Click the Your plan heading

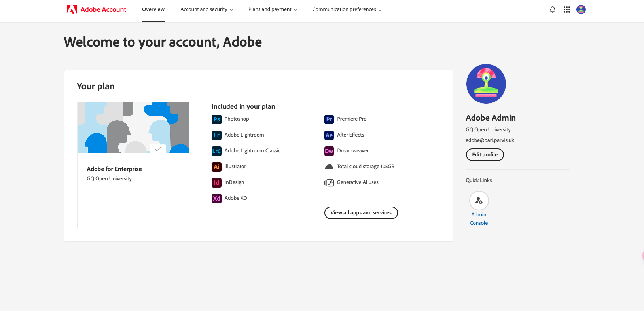click(x=96, y=87)
